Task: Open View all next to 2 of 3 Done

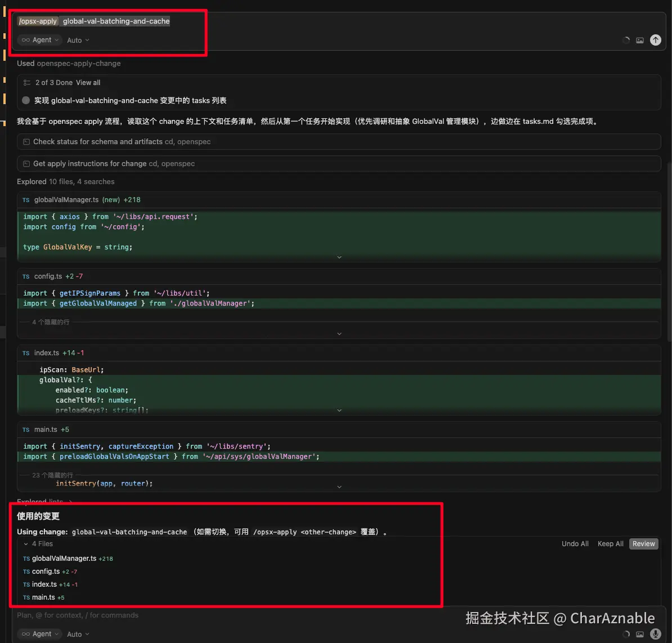Action: pos(88,82)
